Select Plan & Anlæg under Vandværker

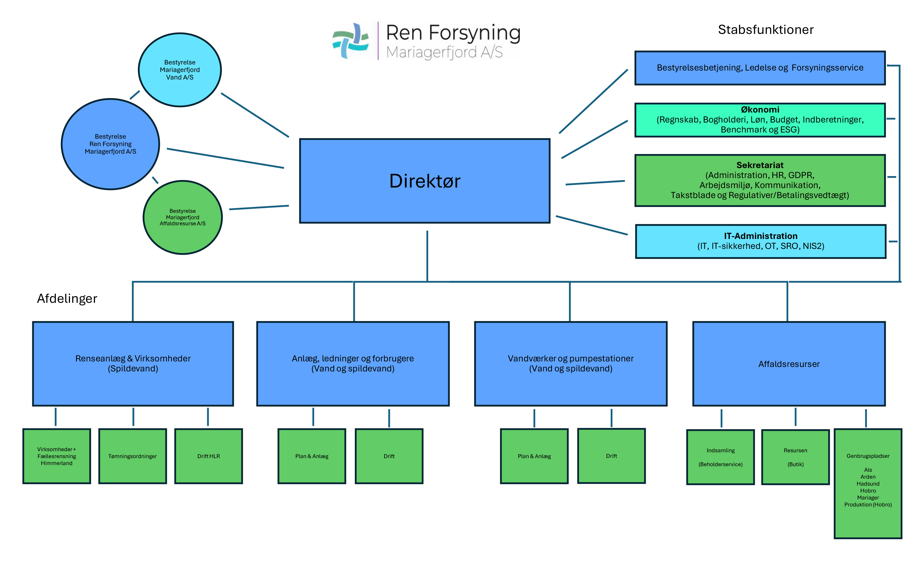coord(534,456)
